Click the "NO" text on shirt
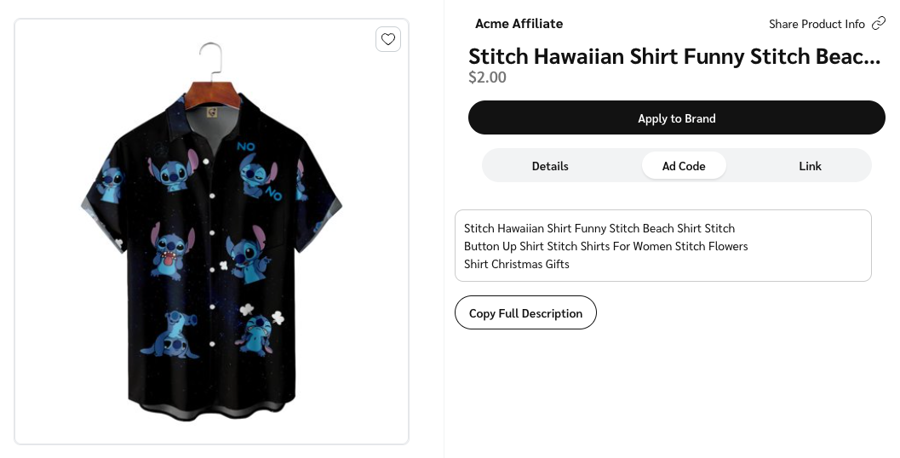Image resolution: width=900 pixels, height=458 pixels. pyautogui.click(x=246, y=147)
